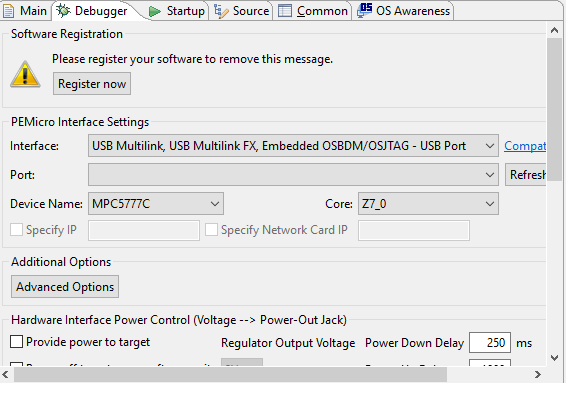Enable Provide power to target checkbox
Screen dimensions: 566x398
tap(17, 342)
